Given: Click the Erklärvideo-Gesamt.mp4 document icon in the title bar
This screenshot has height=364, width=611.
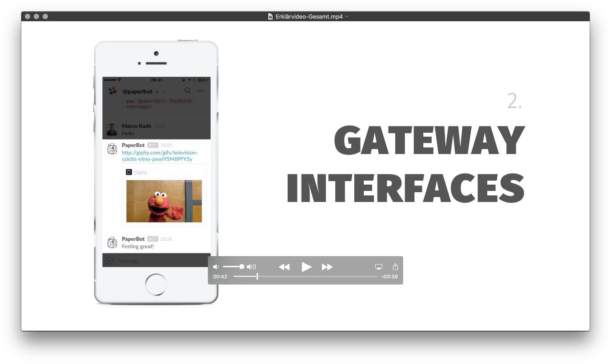Looking at the screenshot, I should (270, 16).
